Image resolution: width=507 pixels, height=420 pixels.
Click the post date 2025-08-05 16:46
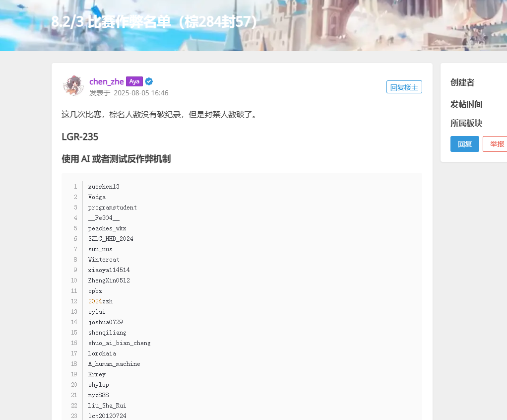pyautogui.click(x=141, y=93)
